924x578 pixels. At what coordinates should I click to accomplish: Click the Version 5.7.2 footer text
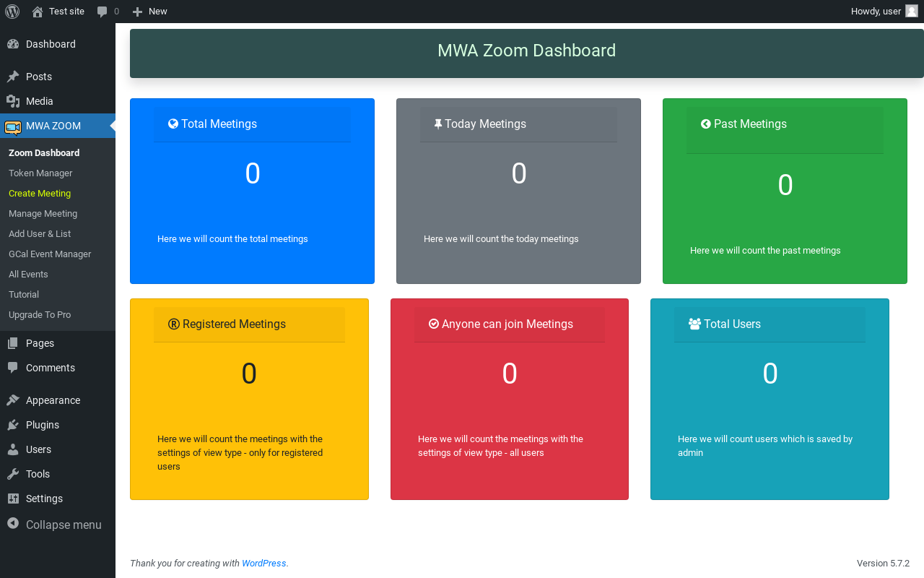(x=883, y=564)
